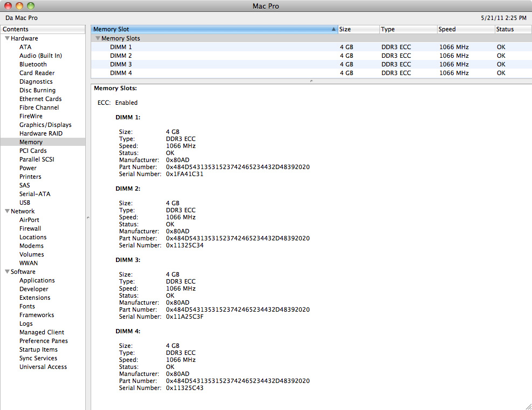The height and width of the screenshot is (410, 532).
Task: Select the DIMM 4 row
Action: point(311,73)
